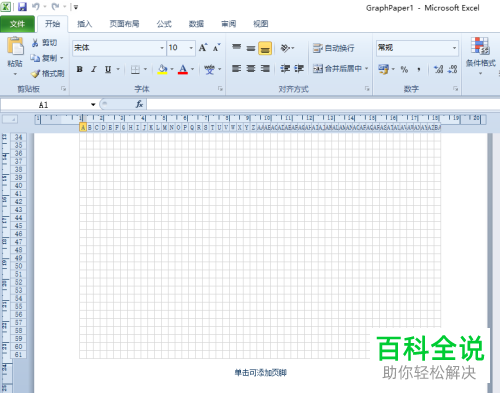Increase indent icon

point(299,69)
